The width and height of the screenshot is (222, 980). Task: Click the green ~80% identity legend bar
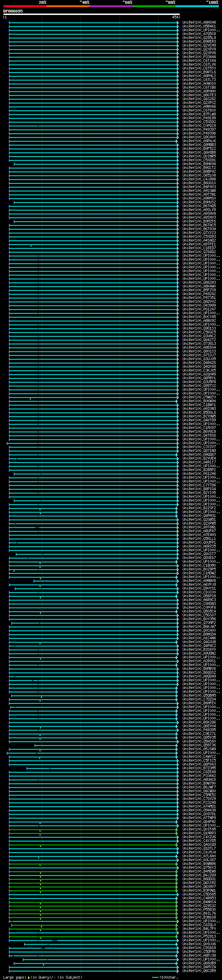[154, 6]
